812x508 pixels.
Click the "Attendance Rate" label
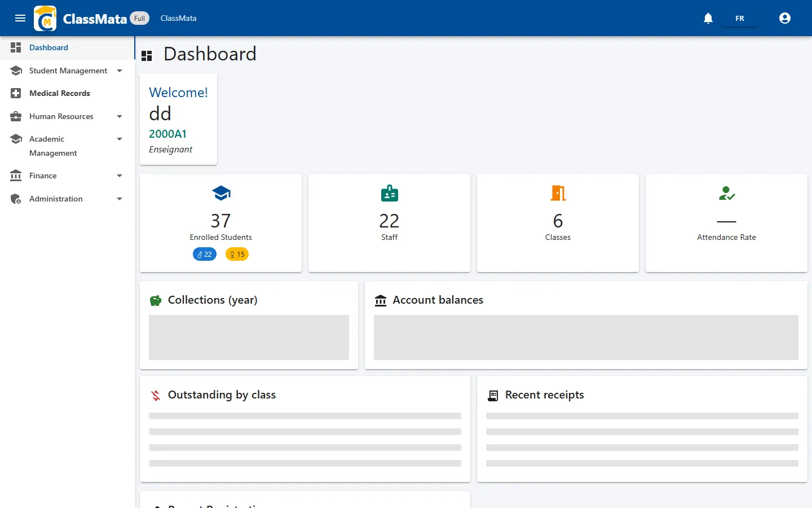726,238
